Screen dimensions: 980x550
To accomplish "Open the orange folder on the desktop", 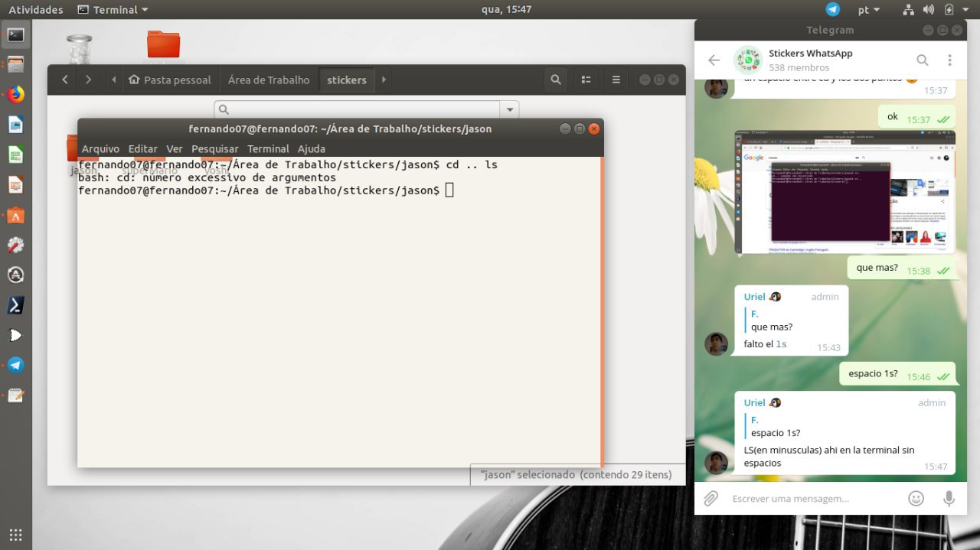I will (x=163, y=44).
